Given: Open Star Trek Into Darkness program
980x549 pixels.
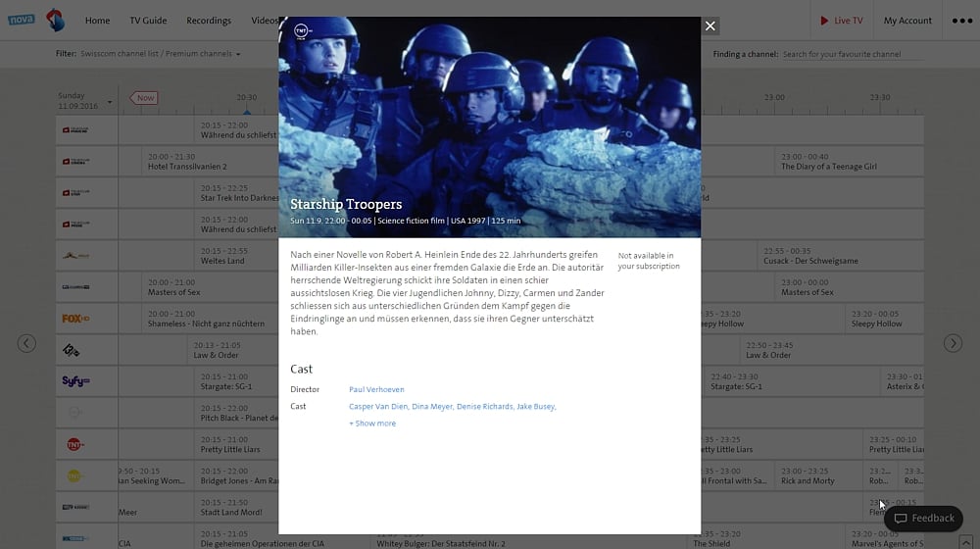Looking at the screenshot, I should point(236,193).
